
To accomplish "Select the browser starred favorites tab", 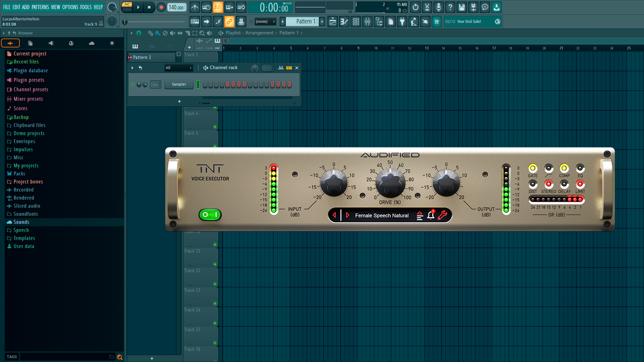I will [112, 43].
